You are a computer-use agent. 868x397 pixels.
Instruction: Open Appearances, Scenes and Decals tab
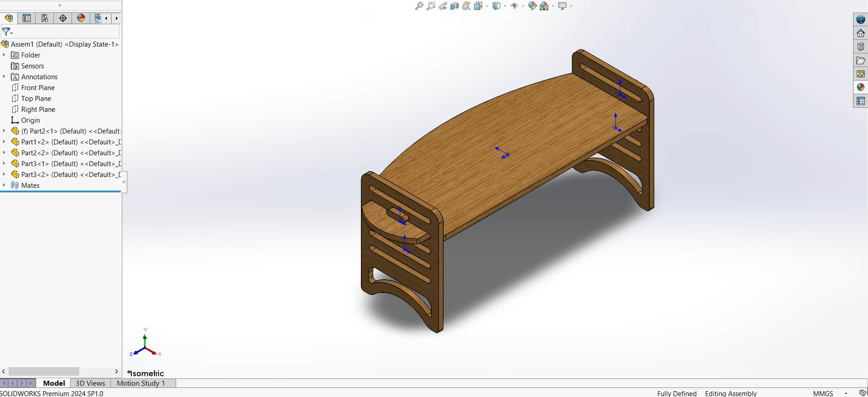click(x=861, y=87)
